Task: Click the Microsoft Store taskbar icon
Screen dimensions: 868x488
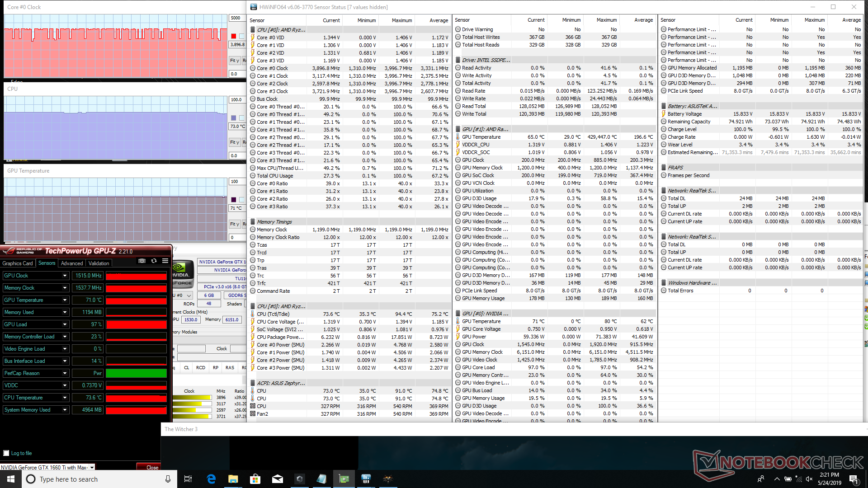Action: tap(255, 479)
